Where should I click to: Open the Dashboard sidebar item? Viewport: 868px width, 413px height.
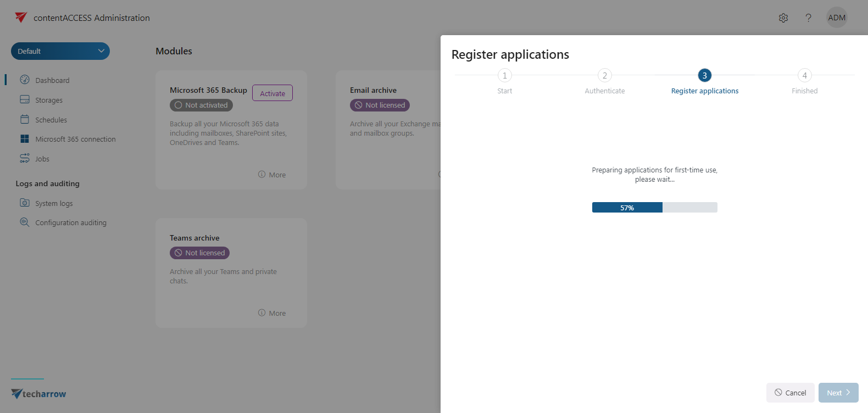coord(52,80)
